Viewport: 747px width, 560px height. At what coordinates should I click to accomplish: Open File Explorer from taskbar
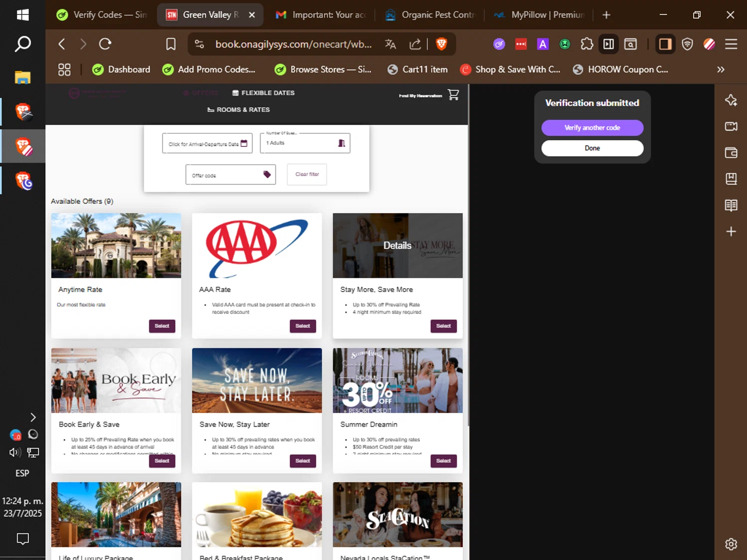point(22,77)
